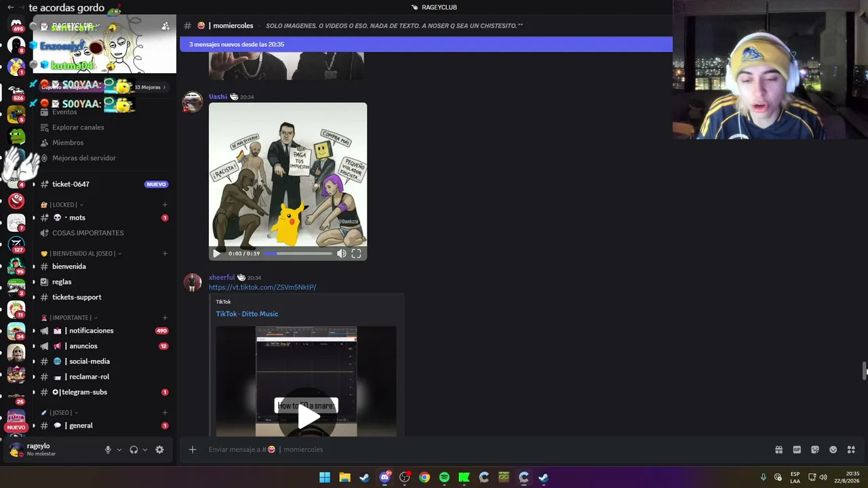Viewport: 868px width, 488px height.
Task: Open the mots channel
Action: (x=77, y=218)
